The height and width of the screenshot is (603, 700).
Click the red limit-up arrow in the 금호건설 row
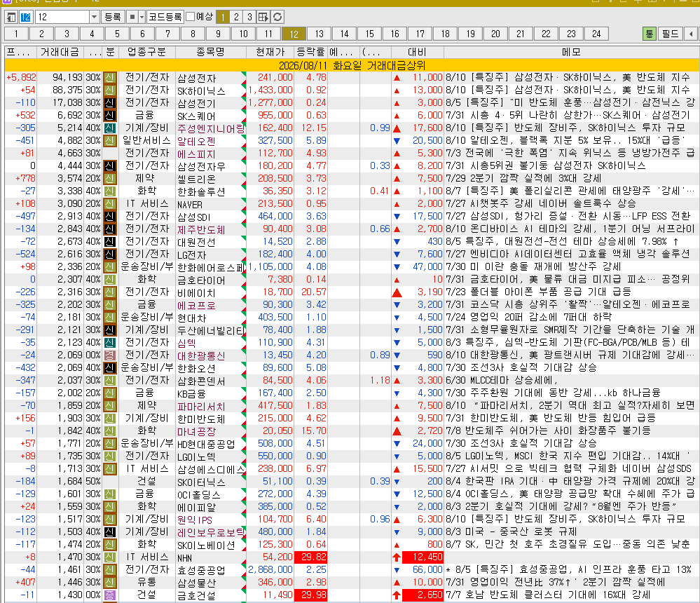(x=397, y=595)
